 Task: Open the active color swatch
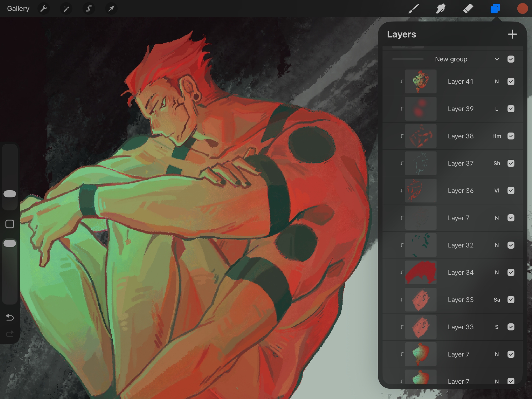522,9
